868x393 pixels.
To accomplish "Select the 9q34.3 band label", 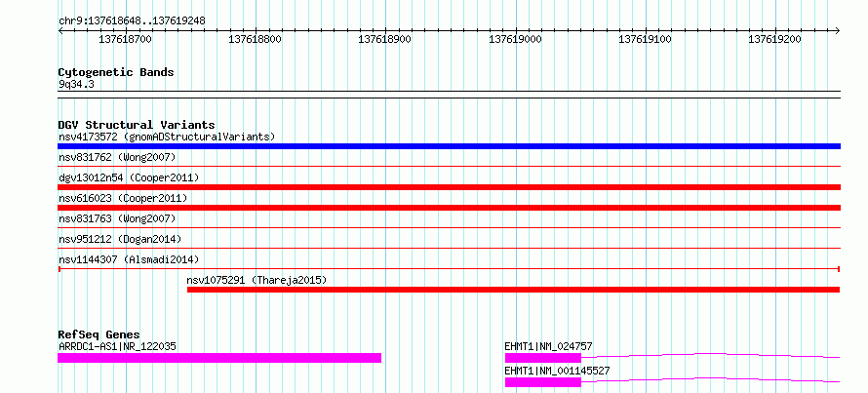I will pos(76,85).
